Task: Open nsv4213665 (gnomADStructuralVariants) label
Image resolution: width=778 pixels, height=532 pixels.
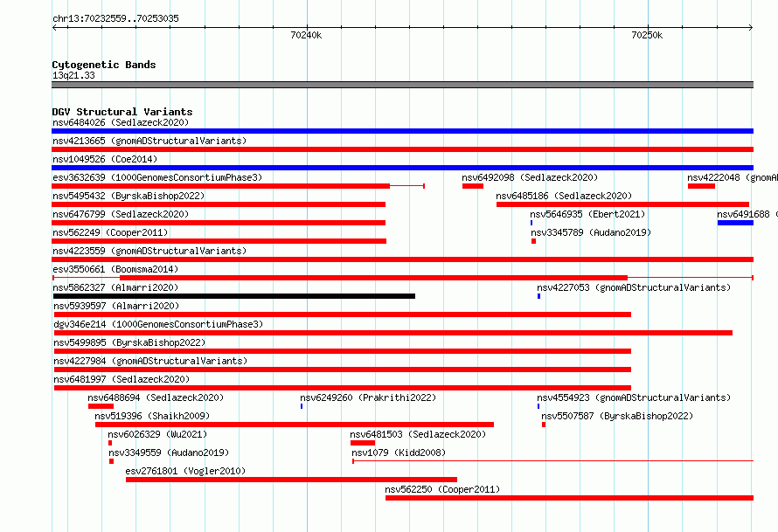Action: pyautogui.click(x=149, y=141)
